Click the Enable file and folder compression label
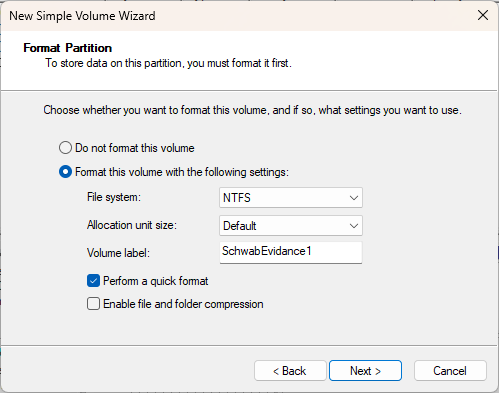Screen dimensions: 499x393 pyautogui.click(x=183, y=304)
